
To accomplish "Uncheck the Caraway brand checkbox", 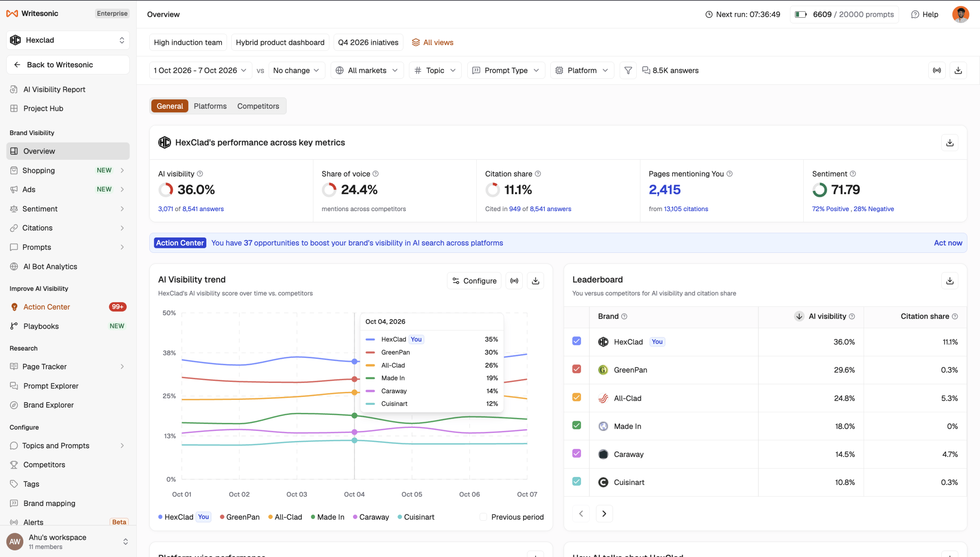I will (577, 454).
